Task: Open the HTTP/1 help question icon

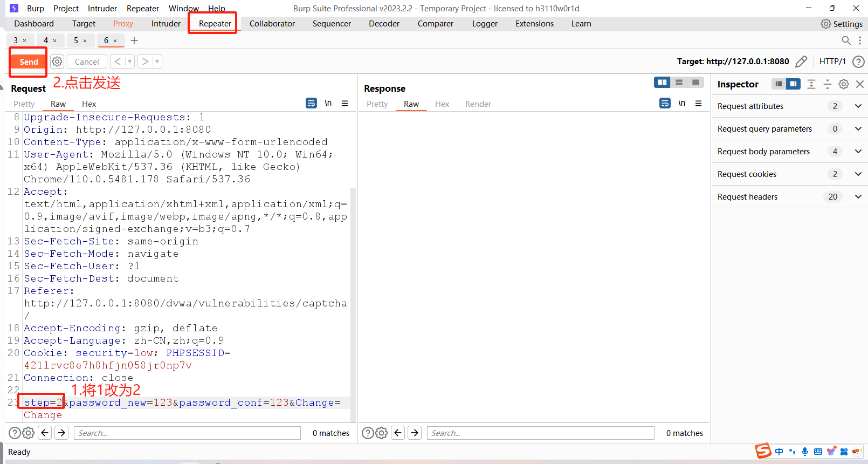Action: click(x=858, y=62)
